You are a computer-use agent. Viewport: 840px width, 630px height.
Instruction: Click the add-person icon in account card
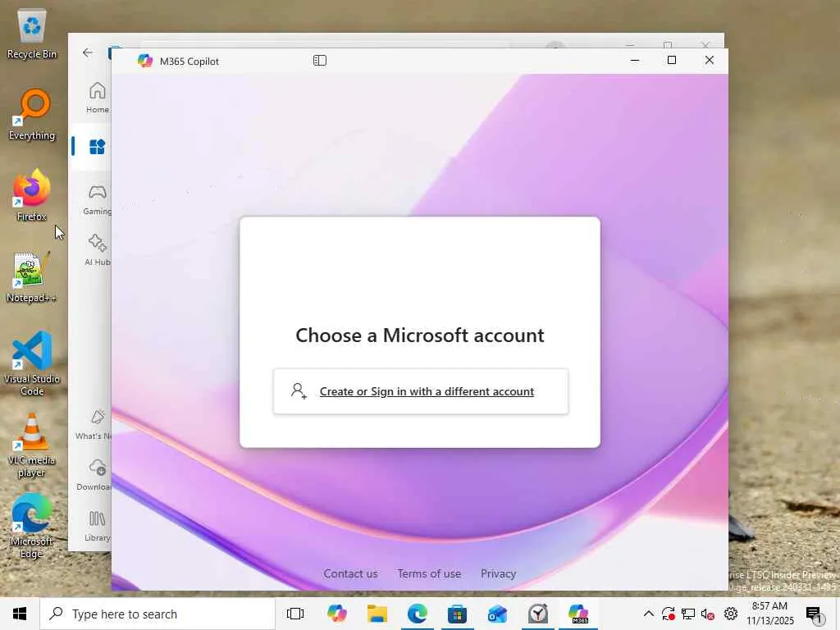coord(299,391)
